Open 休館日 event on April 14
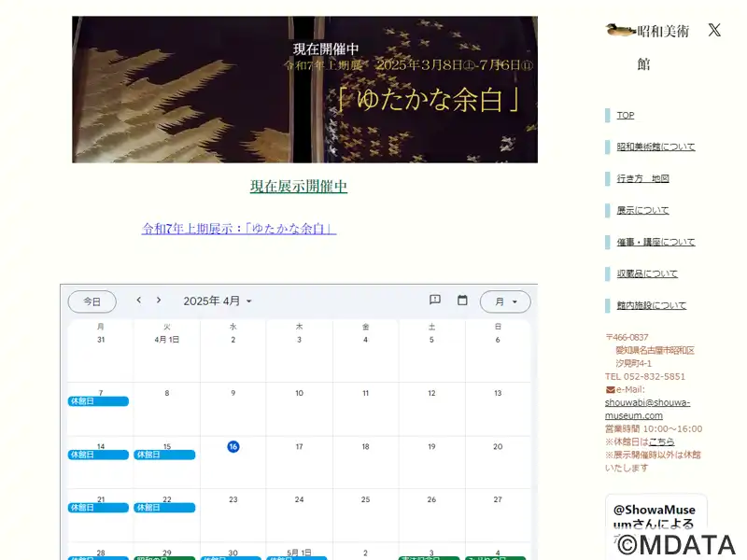The width and height of the screenshot is (747, 560). pyautogui.click(x=98, y=455)
